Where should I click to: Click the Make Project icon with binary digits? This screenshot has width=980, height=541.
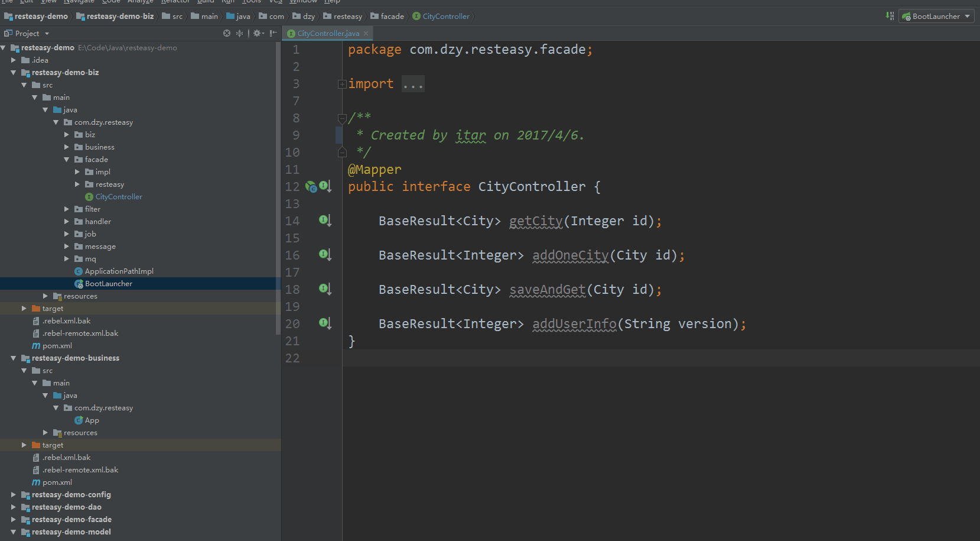coord(890,16)
